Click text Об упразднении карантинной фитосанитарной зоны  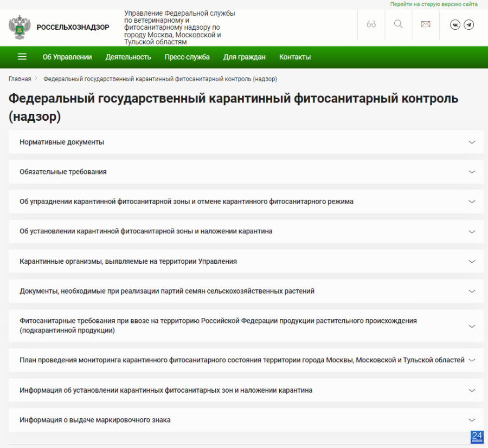tap(187, 202)
